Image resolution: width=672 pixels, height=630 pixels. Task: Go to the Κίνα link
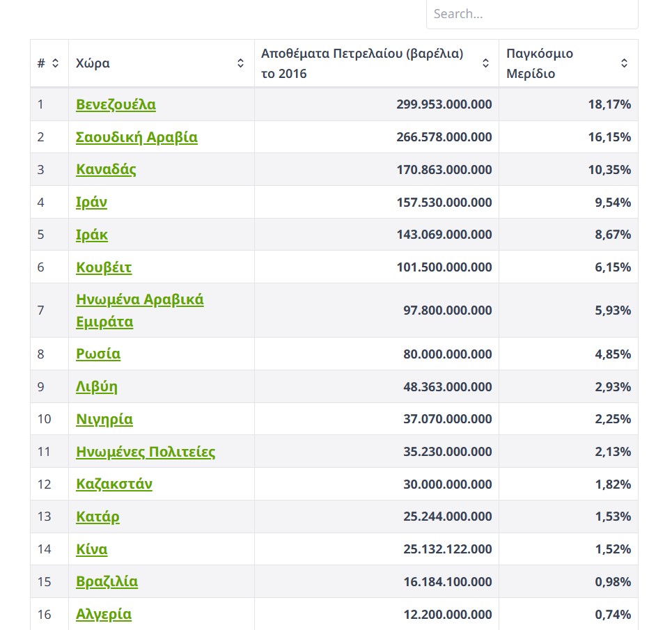tap(92, 549)
